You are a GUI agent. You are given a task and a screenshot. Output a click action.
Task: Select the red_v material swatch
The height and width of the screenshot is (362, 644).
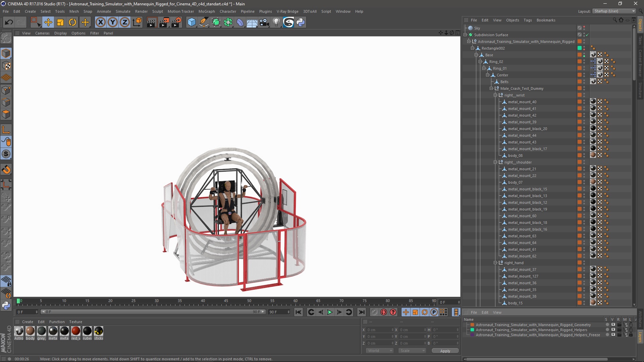76,334
